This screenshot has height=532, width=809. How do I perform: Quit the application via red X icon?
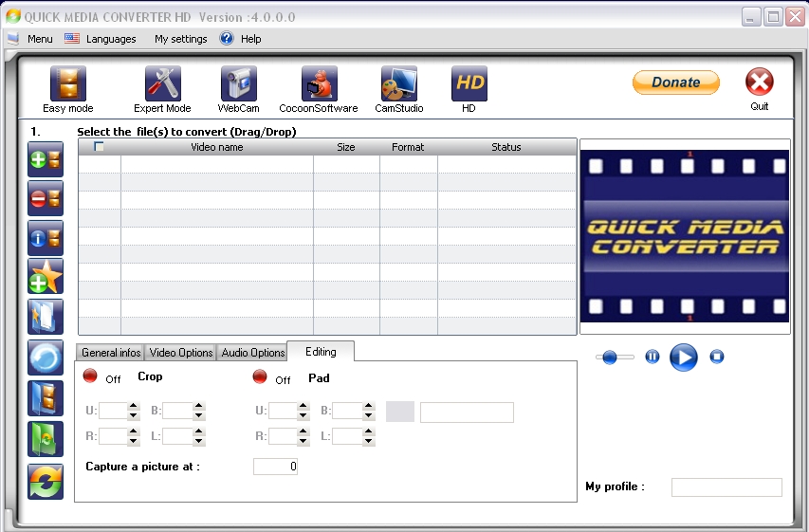759,82
